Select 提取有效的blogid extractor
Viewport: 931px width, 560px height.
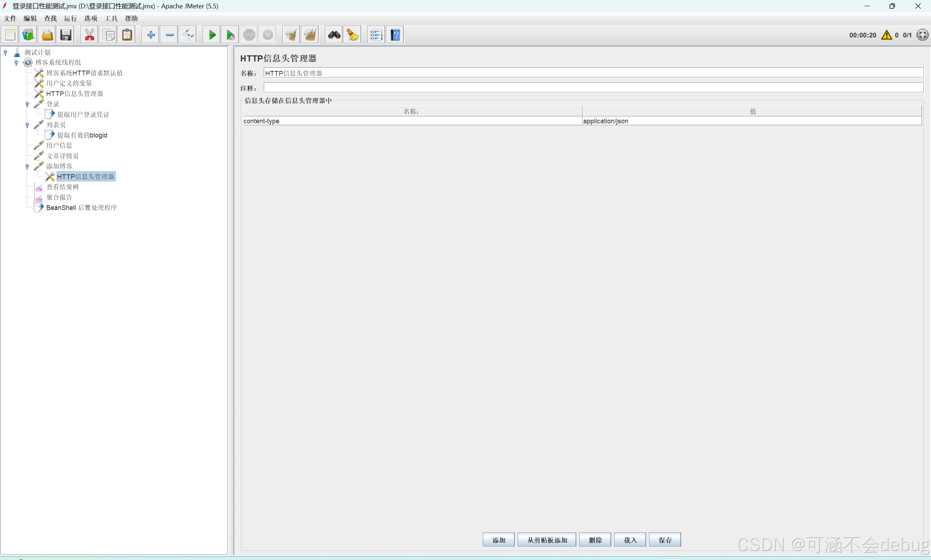click(x=82, y=135)
